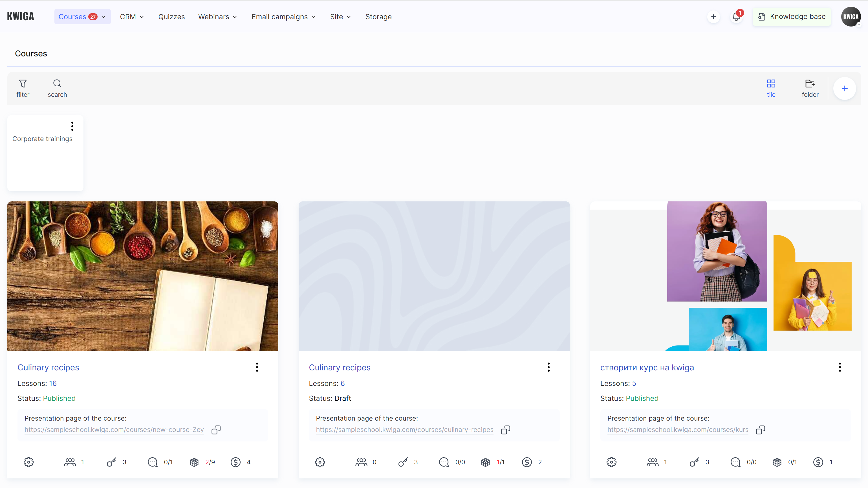Open search on the Courses page
This screenshot has height=488, width=868.
coord(57,88)
